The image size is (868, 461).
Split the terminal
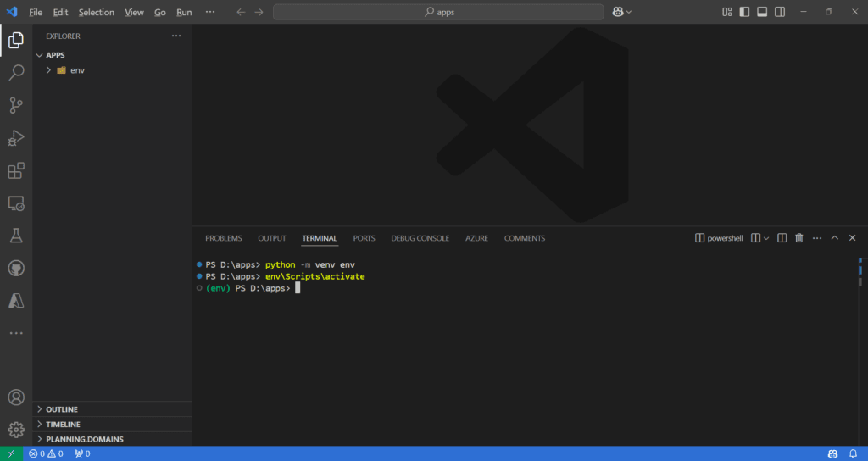782,238
